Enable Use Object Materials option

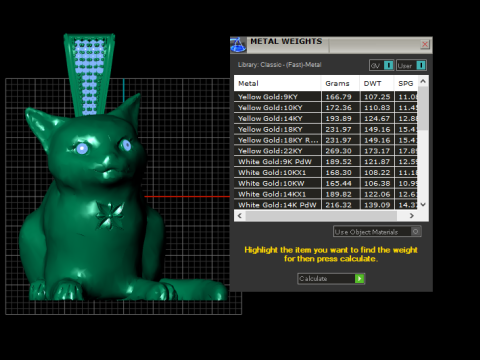coord(377,232)
